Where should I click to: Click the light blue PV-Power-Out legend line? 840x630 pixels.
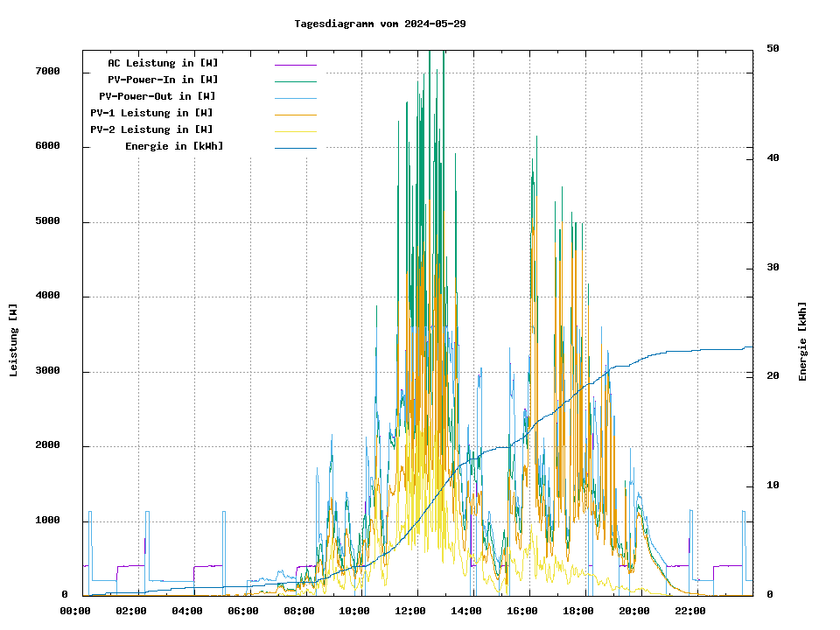tap(295, 98)
